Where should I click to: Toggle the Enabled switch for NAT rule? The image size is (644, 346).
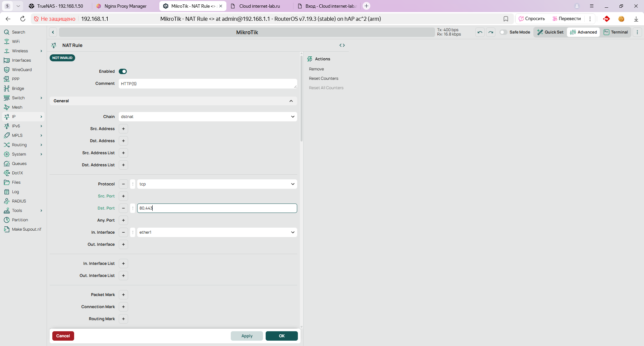click(123, 71)
